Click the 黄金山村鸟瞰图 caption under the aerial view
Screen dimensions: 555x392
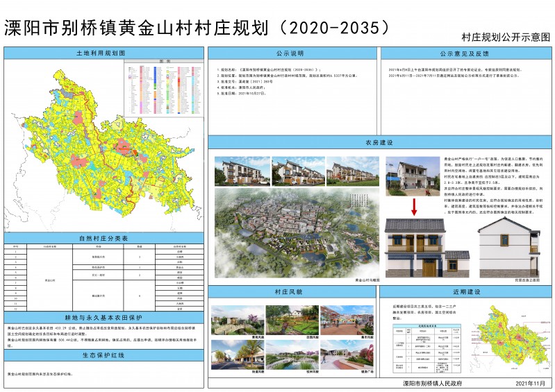tap(367, 280)
